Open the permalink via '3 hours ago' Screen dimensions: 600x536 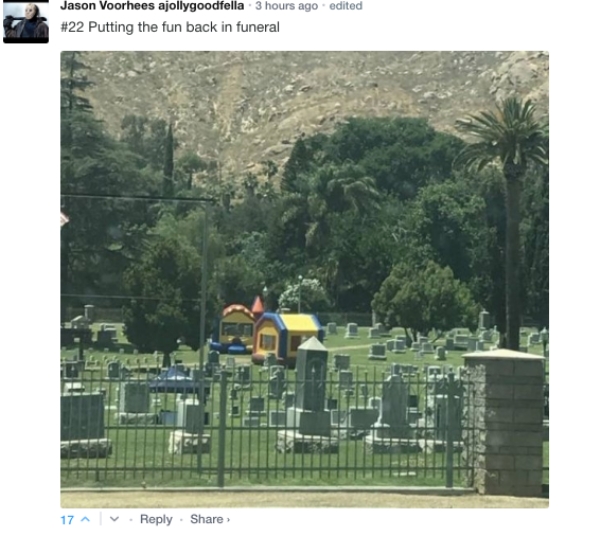click(x=287, y=6)
